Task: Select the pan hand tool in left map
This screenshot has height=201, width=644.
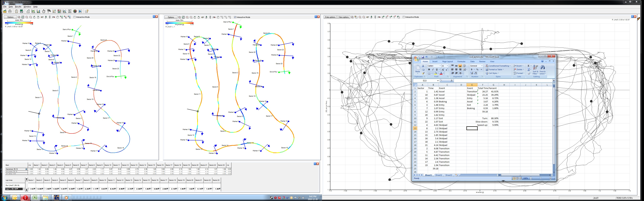Action: tap(58, 17)
